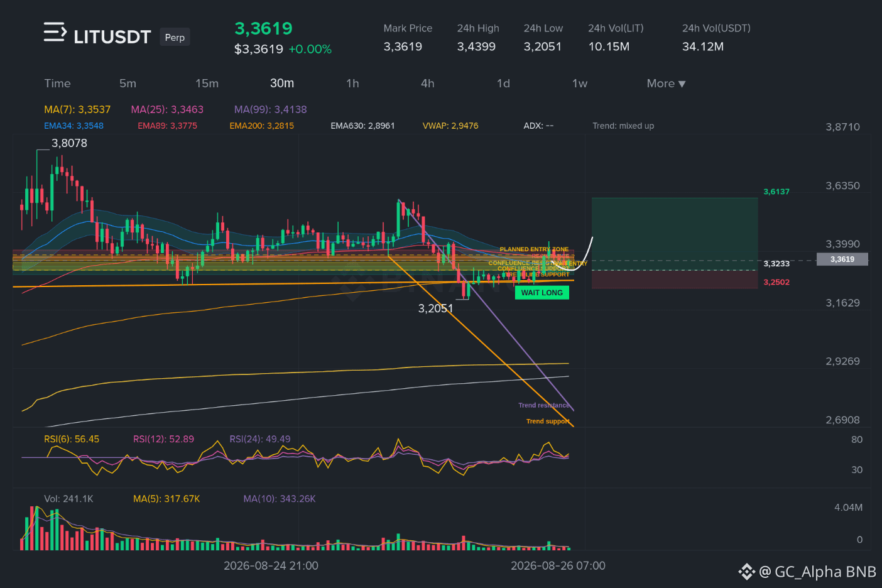This screenshot has width=882, height=588.
Task: Click the volume MA(10): 343.26K label
Action: coord(280,499)
